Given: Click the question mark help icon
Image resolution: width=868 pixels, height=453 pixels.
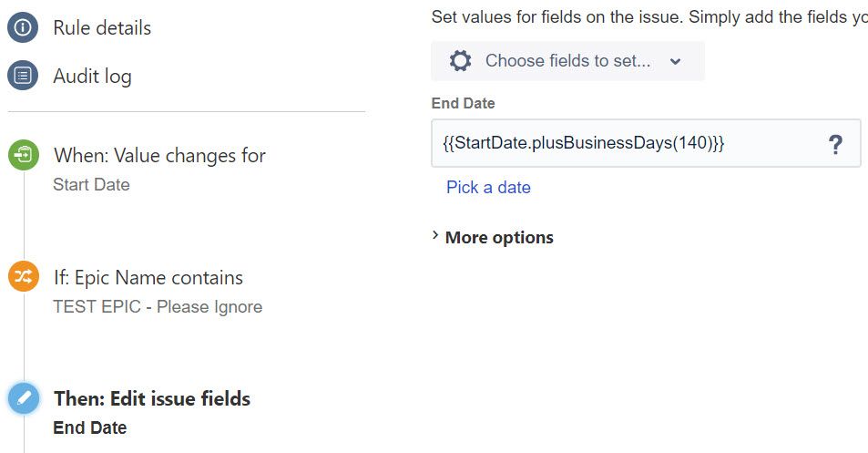Looking at the screenshot, I should tap(835, 144).
